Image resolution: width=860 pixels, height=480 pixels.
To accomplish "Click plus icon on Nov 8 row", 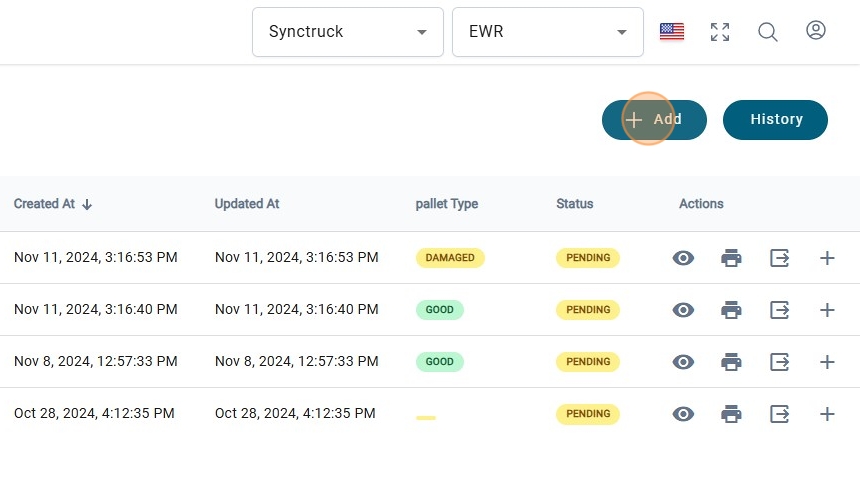I will (827, 362).
